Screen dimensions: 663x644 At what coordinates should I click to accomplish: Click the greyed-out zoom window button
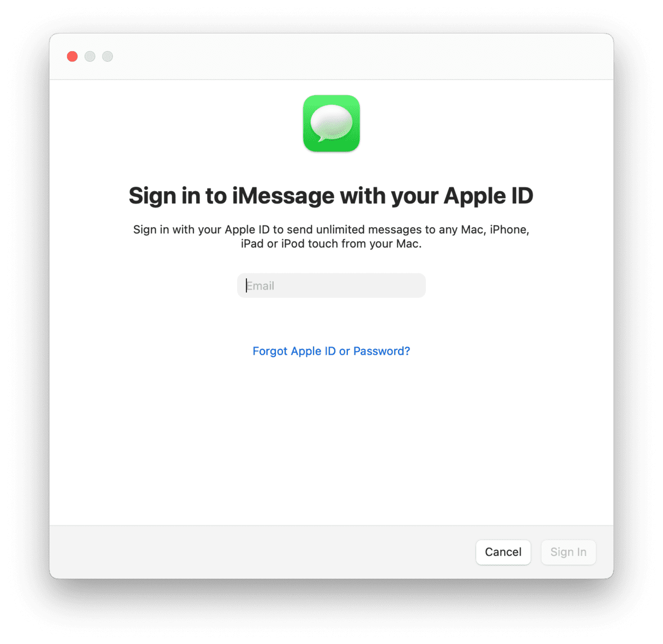107,56
